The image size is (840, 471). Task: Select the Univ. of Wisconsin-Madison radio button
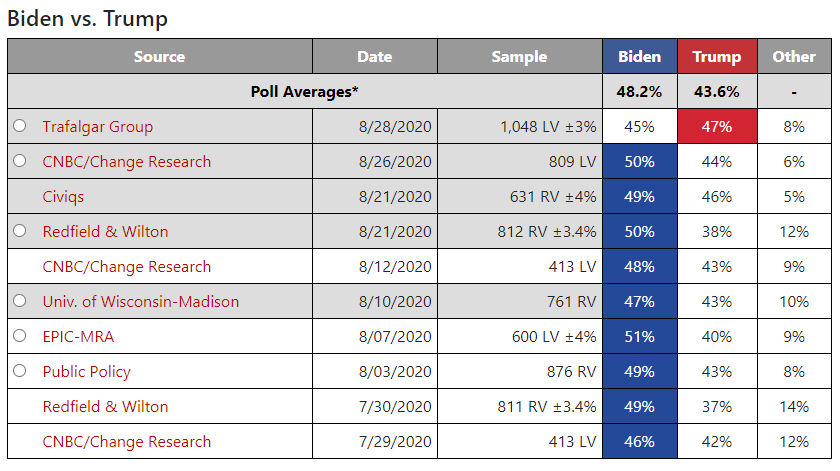pos(20,301)
